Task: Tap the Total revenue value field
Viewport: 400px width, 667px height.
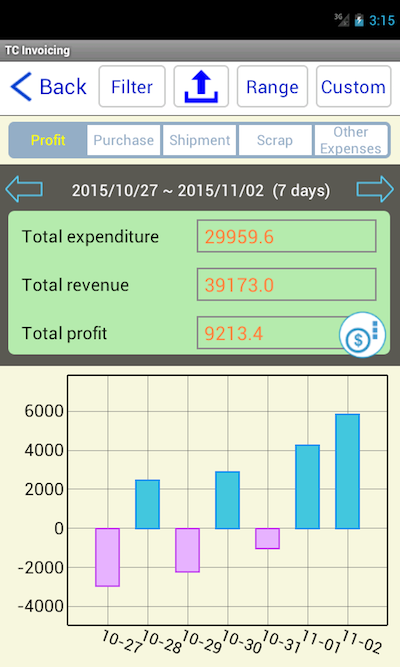Action: 286,284
